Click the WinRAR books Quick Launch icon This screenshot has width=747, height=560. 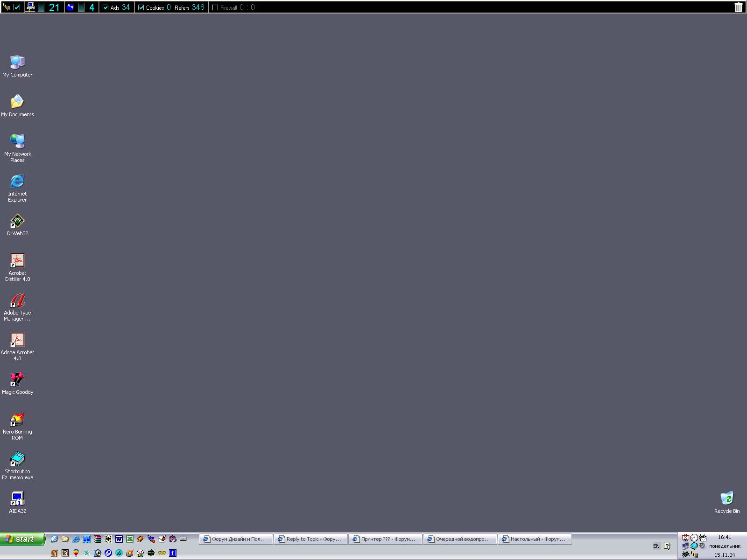[x=98, y=539]
